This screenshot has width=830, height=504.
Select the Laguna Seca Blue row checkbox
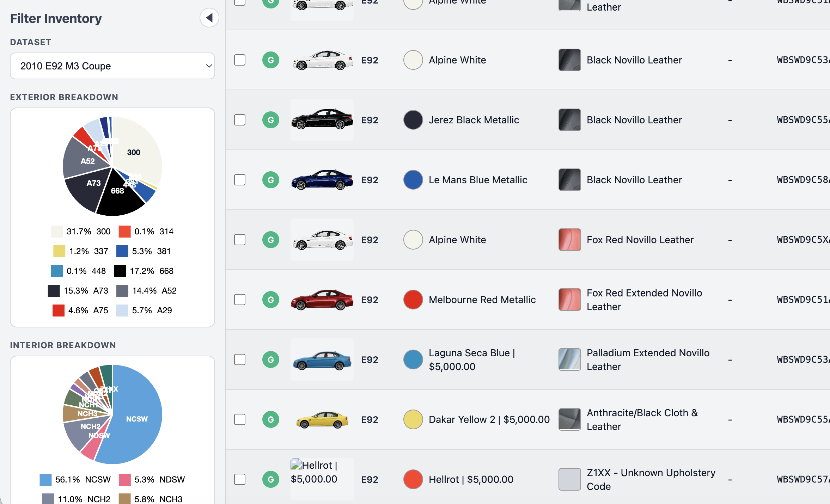(240, 359)
